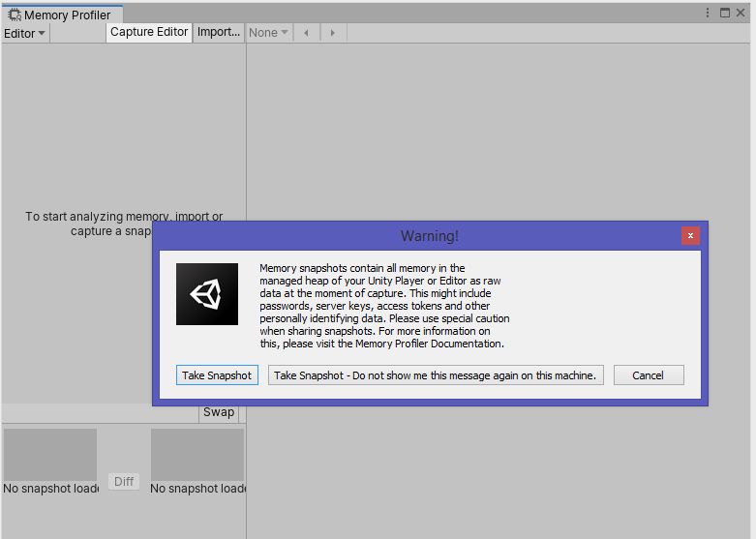The width and height of the screenshot is (756, 539).
Task: Go to previous view with left arrow
Action: tap(307, 32)
